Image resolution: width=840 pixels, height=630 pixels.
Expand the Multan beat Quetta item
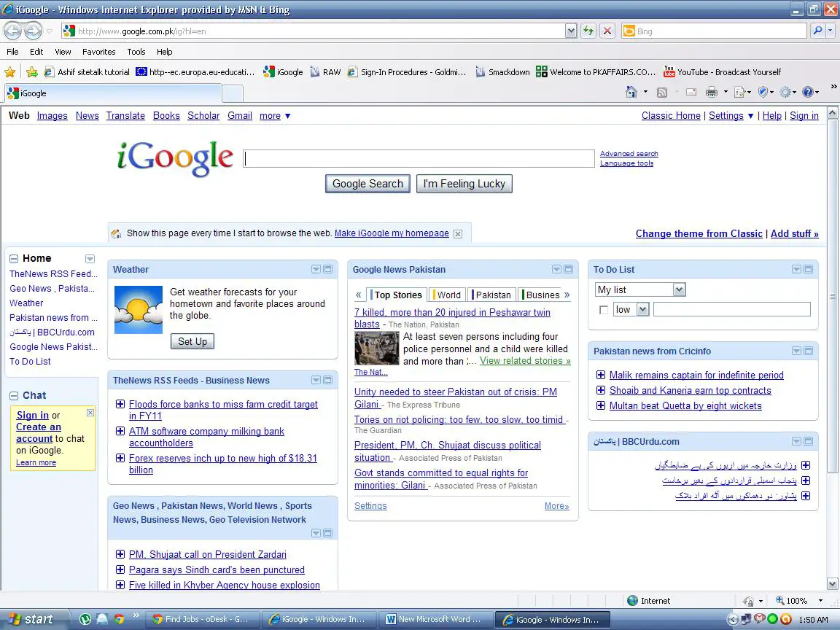click(x=601, y=405)
